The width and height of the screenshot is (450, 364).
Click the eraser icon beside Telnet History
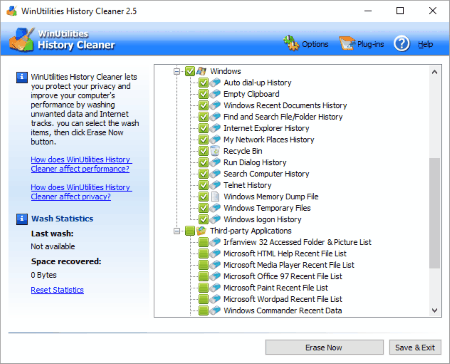pos(215,185)
